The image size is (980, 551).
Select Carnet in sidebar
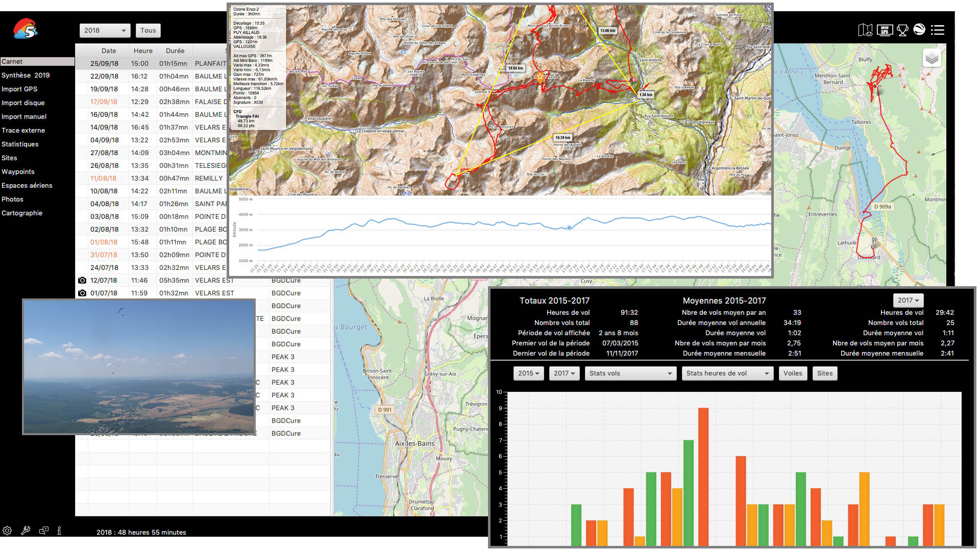[37, 61]
